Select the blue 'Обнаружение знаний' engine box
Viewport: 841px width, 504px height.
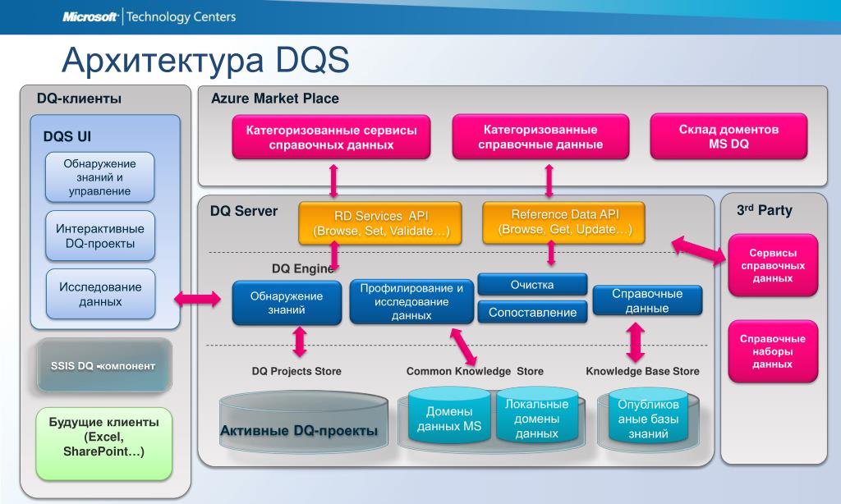point(287,303)
